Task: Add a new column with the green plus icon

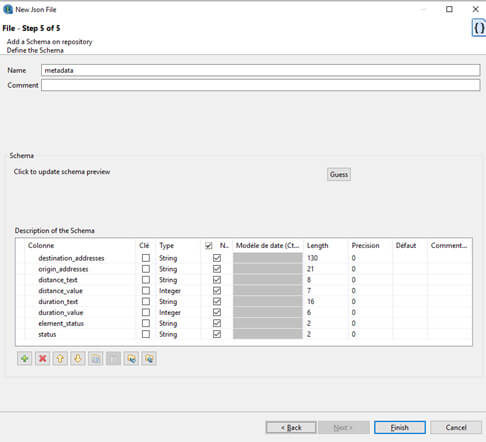Action: click(24, 359)
